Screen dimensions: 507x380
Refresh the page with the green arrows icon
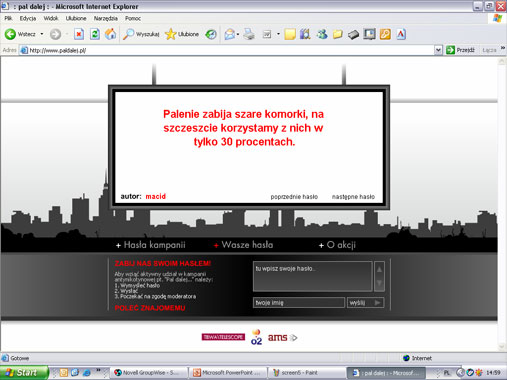tap(95, 34)
